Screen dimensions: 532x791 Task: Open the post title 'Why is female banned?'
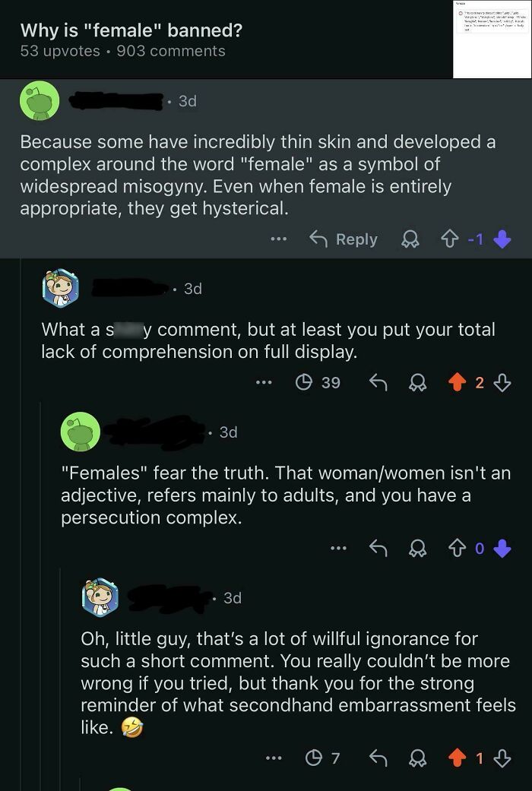coord(133,30)
